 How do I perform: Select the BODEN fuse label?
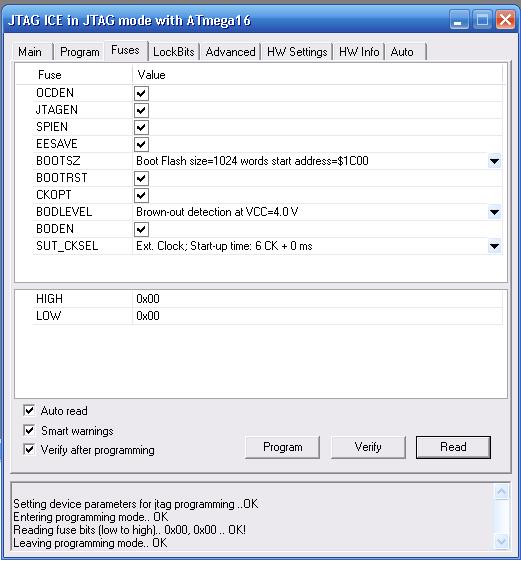tap(55, 229)
